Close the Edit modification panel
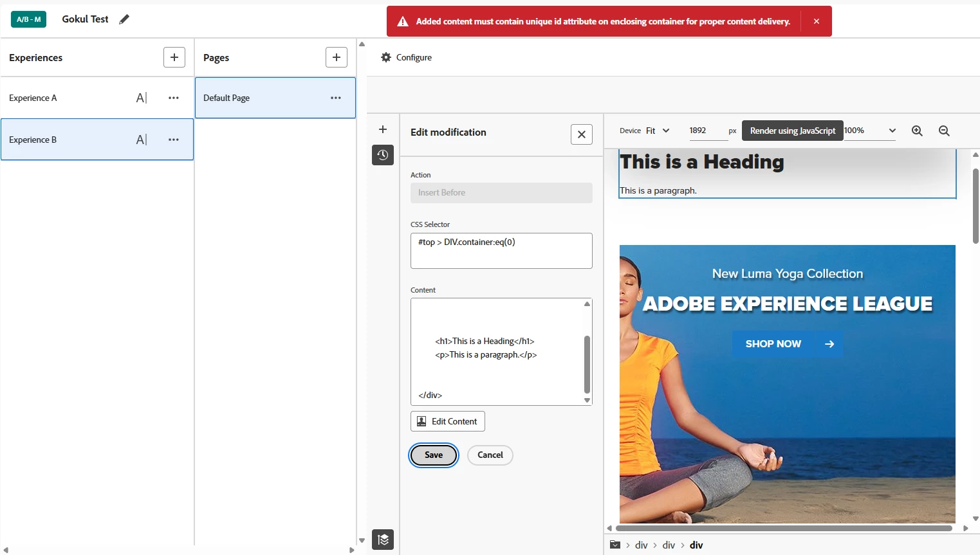 [x=582, y=134]
